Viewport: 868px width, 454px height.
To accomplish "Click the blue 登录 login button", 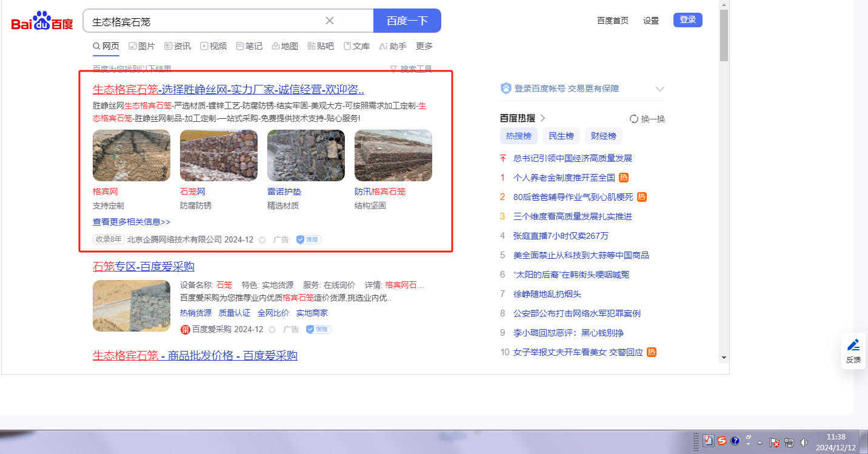I will (687, 20).
